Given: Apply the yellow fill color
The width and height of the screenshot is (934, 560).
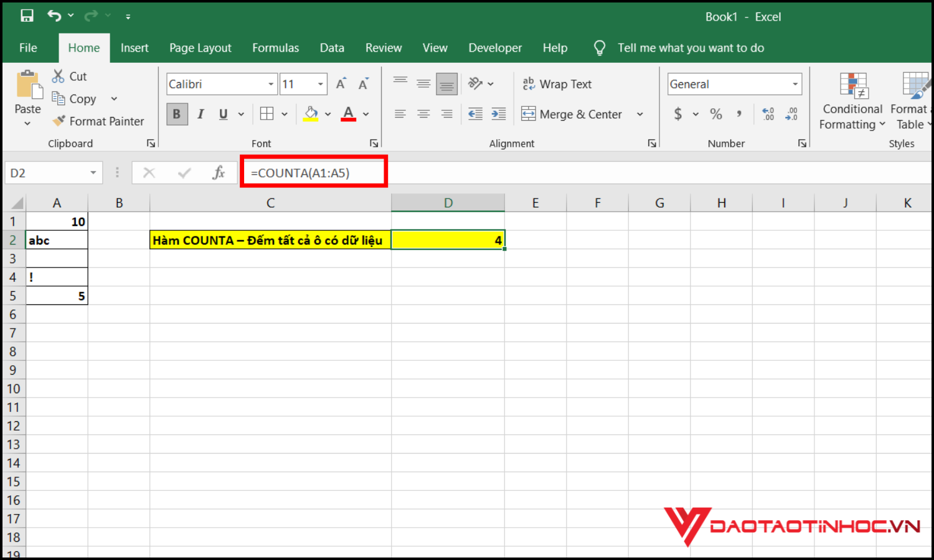Looking at the screenshot, I should (311, 114).
